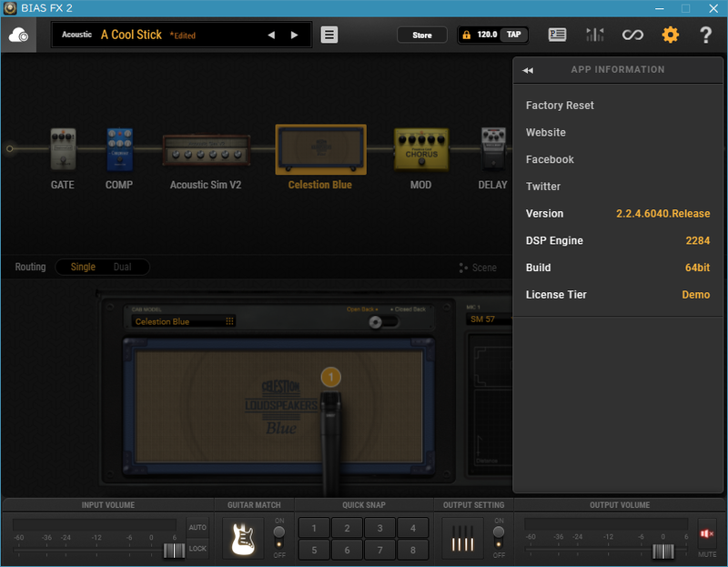Click the 120.0 tempo value field
728x567 pixels.
click(487, 35)
